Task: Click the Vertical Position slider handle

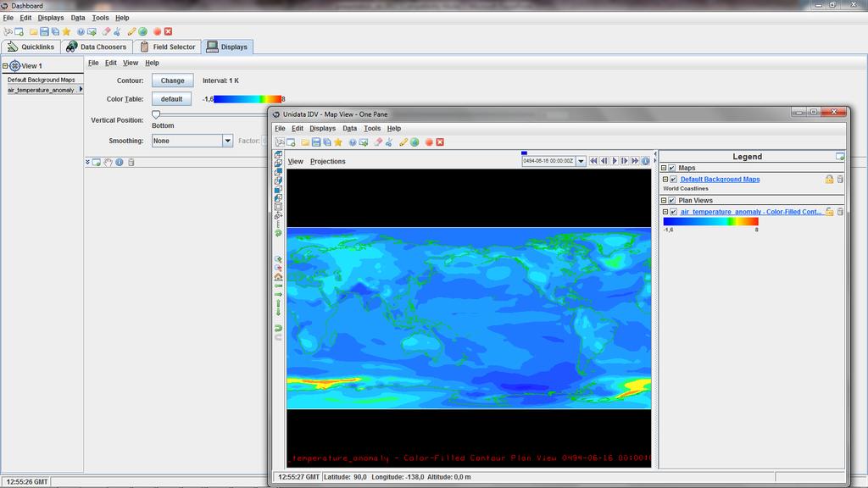Action: (x=156, y=114)
